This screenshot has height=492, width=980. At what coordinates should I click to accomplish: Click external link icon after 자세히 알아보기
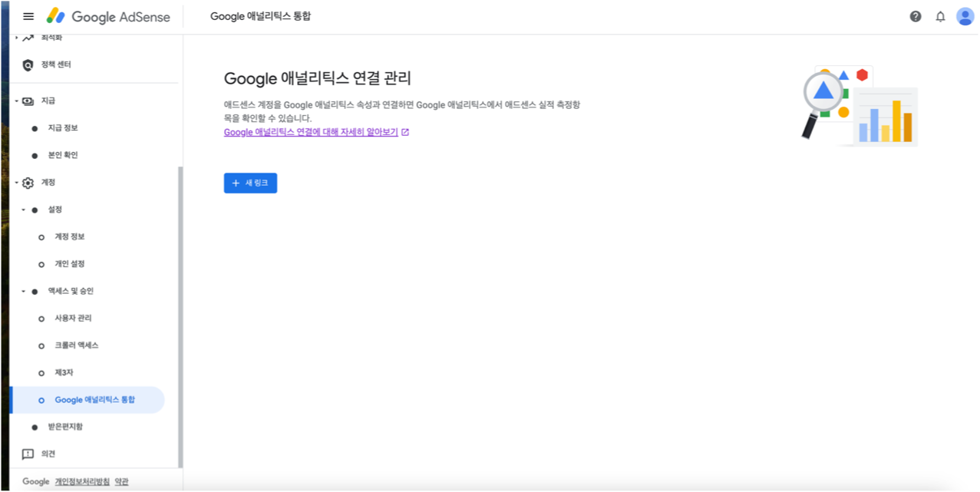(x=405, y=132)
